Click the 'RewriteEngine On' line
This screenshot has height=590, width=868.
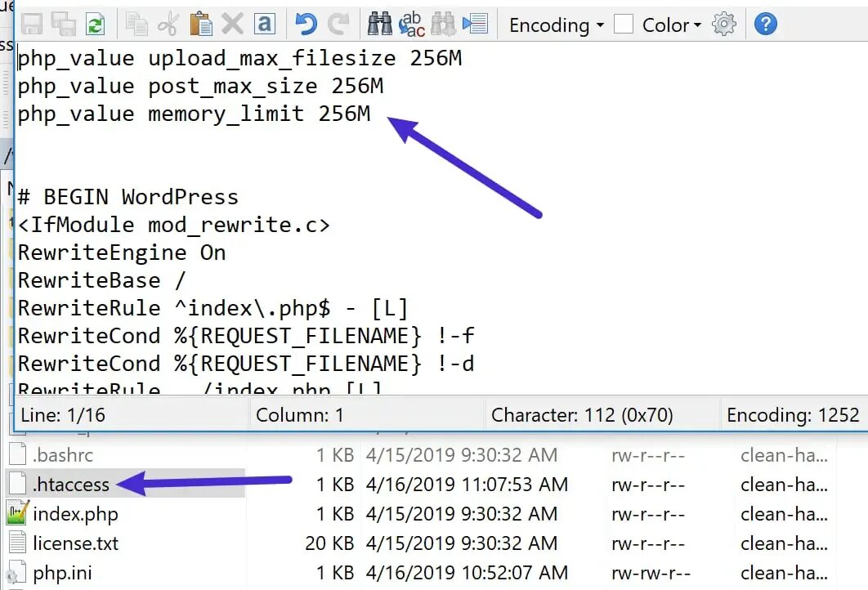coord(122,253)
